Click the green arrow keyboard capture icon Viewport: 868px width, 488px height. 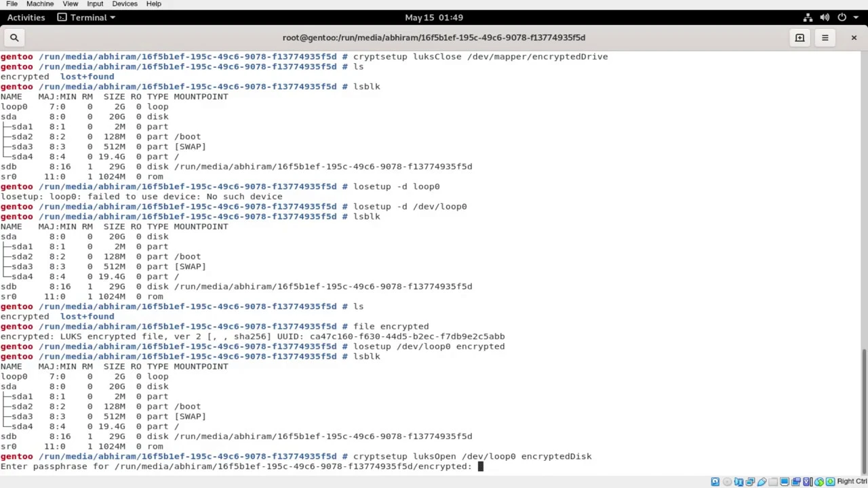pos(831,481)
